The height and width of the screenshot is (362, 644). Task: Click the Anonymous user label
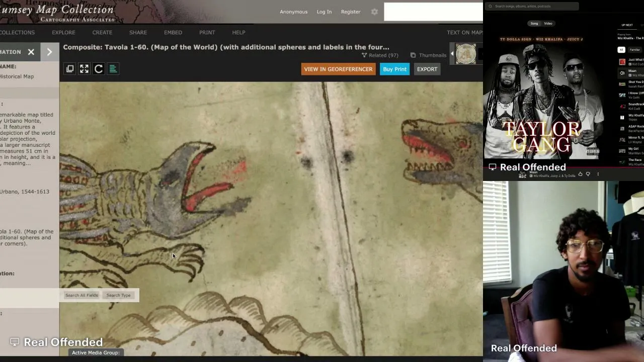point(294,12)
